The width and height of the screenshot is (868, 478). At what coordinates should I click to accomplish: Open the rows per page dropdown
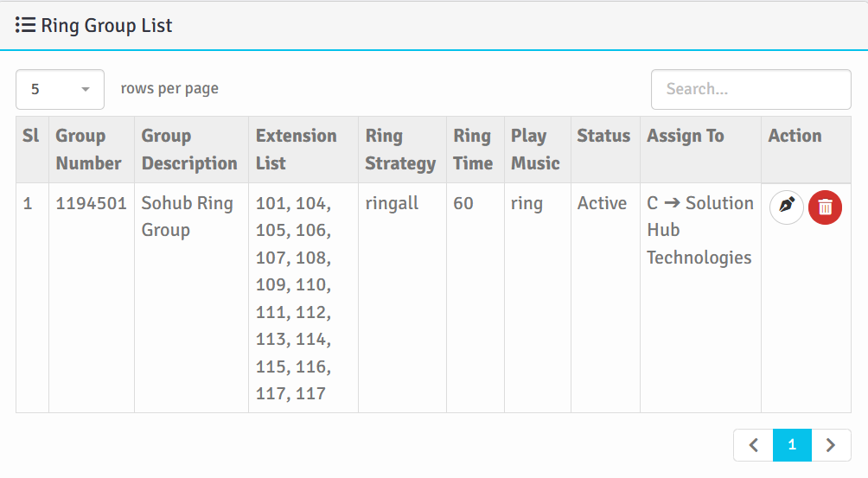60,89
